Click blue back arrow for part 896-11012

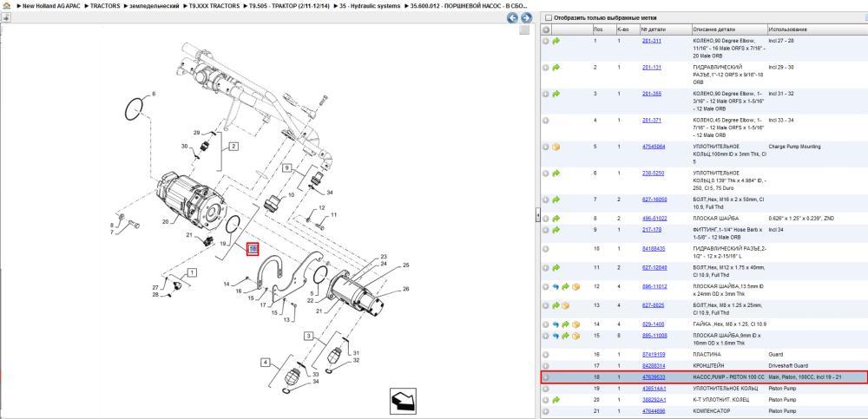coord(556,287)
